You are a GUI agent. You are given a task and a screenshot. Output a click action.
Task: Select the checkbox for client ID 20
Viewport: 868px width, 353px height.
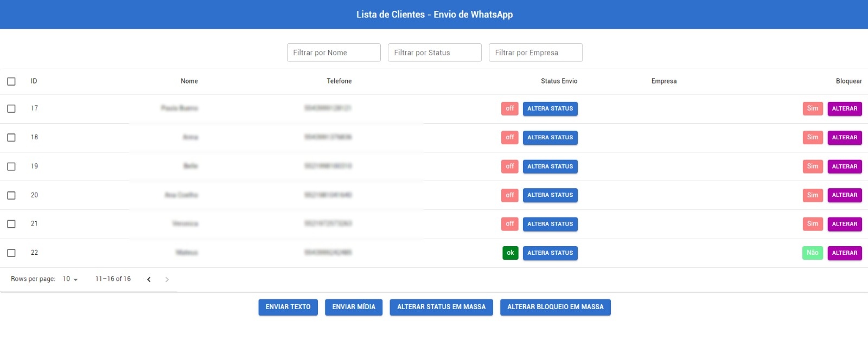pos(11,195)
